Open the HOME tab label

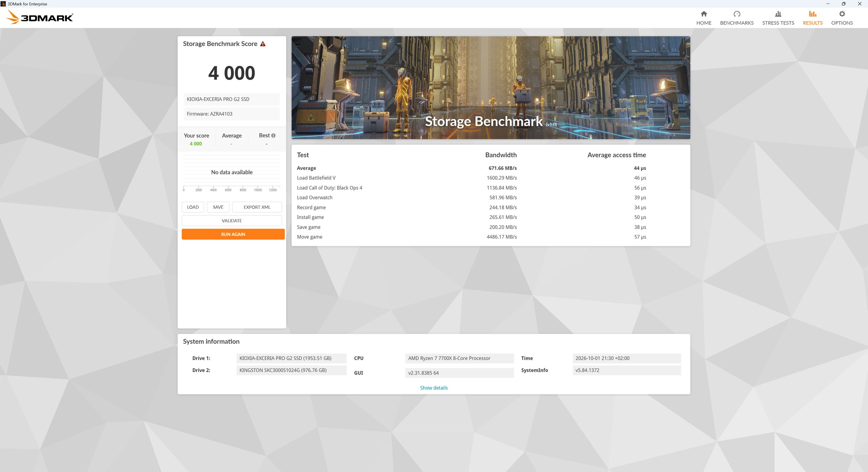pos(704,23)
